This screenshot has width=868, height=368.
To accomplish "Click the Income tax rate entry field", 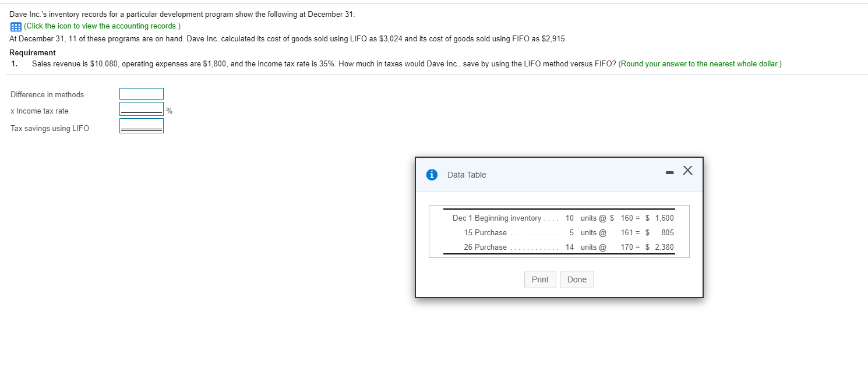I will pyautogui.click(x=141, y=109).
